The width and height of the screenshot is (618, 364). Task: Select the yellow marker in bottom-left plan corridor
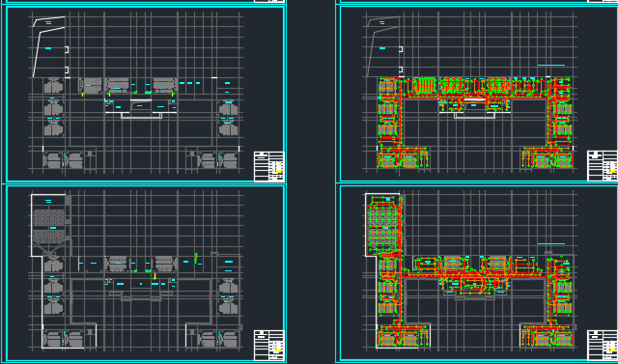point(154,276)
